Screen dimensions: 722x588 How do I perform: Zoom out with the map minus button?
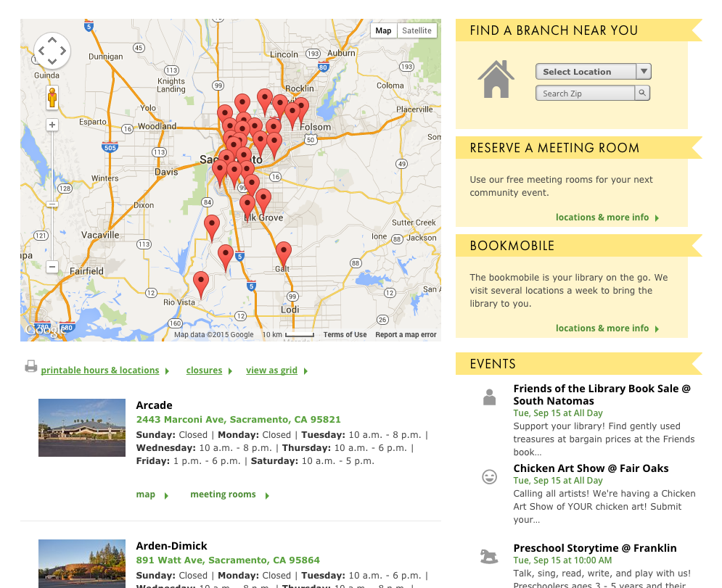tap(52, 267)
